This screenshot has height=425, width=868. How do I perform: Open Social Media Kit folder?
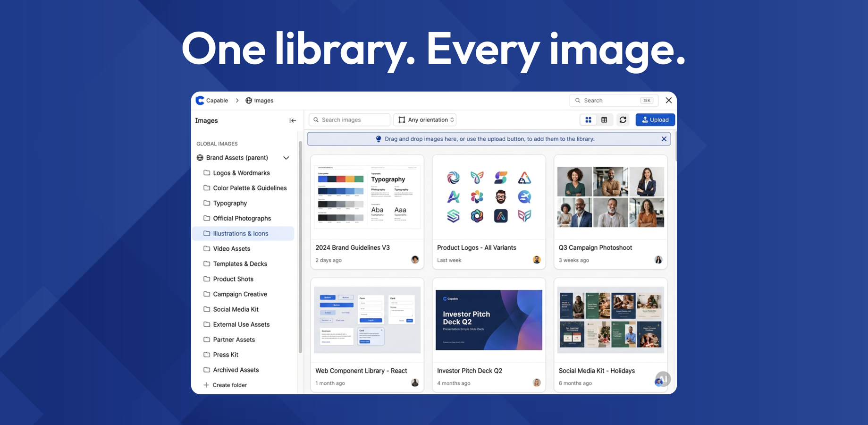pyautogui.click(x=243, y=309)
